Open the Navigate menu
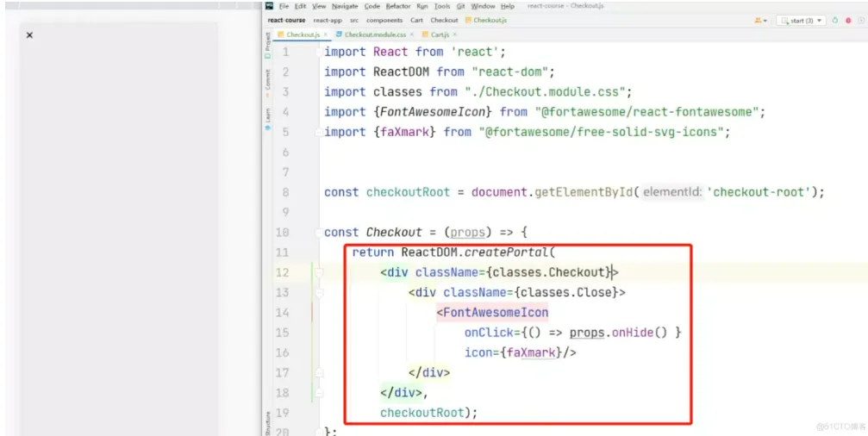The height and width of the screenshot is (436, 868). click(x=345, y=7)
